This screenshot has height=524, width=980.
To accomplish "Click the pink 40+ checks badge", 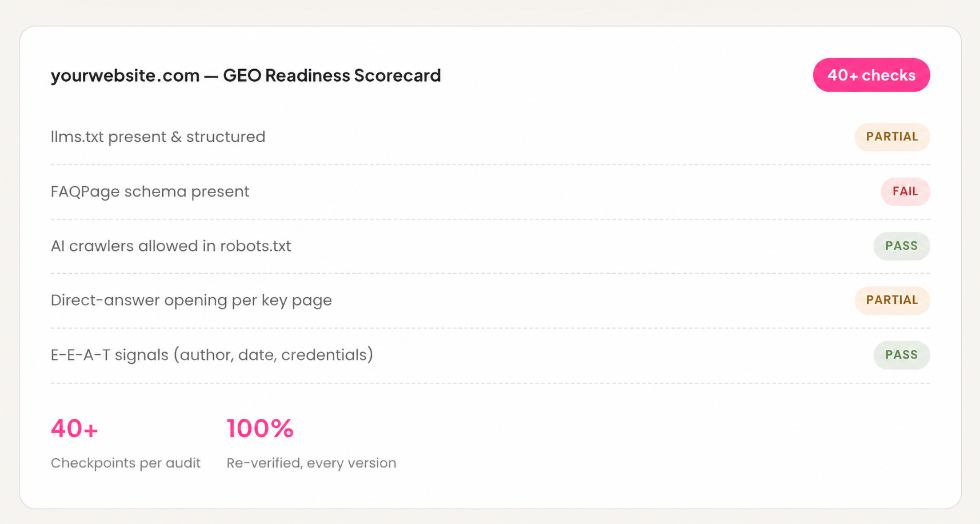I will tap(871, 75).
